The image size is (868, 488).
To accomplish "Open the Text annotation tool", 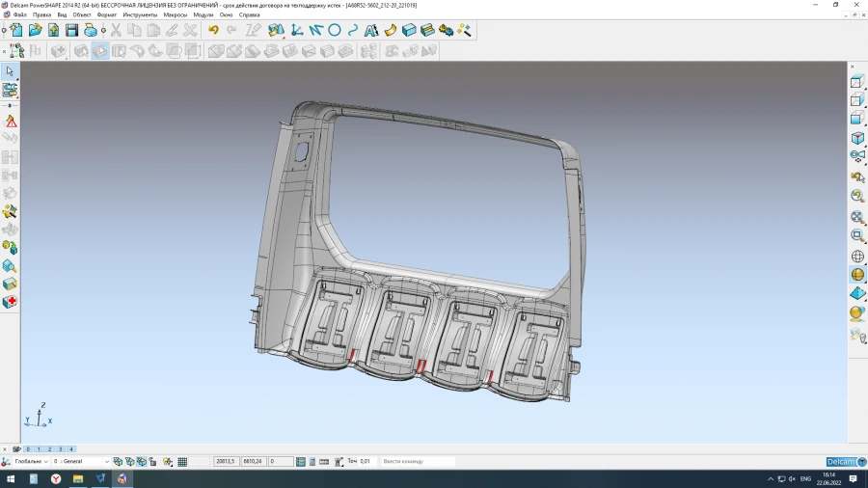I will click(370, 31).
